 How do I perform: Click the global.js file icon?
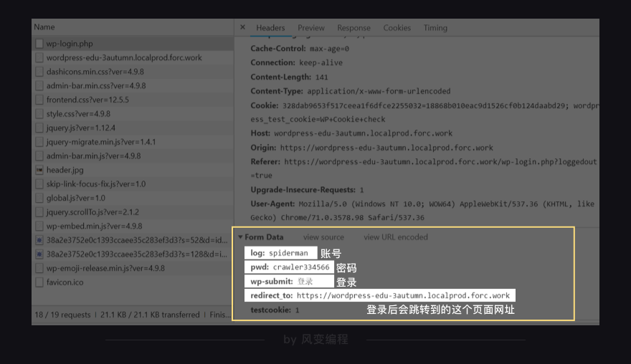[39, 198]
